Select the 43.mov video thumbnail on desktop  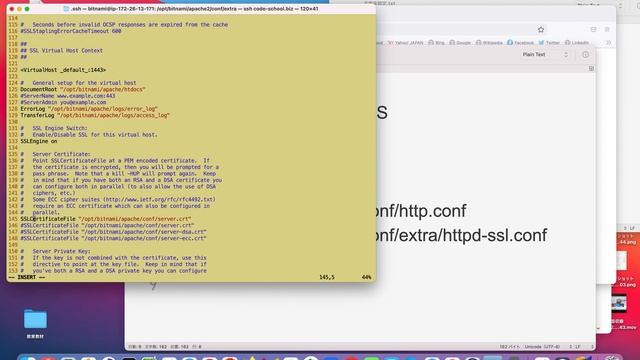pyautogui.click(x=619, y=303)
